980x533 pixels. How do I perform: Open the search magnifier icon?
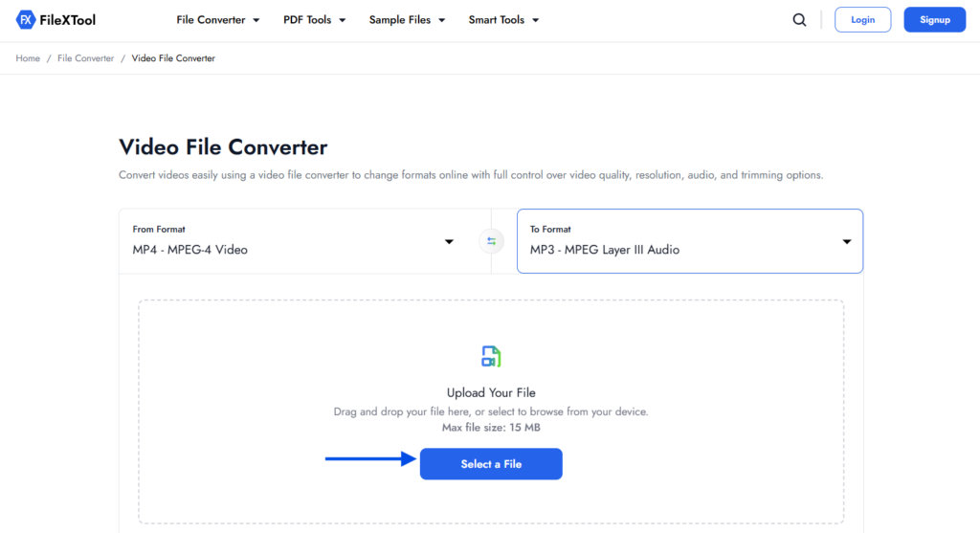tap(799, 20)
